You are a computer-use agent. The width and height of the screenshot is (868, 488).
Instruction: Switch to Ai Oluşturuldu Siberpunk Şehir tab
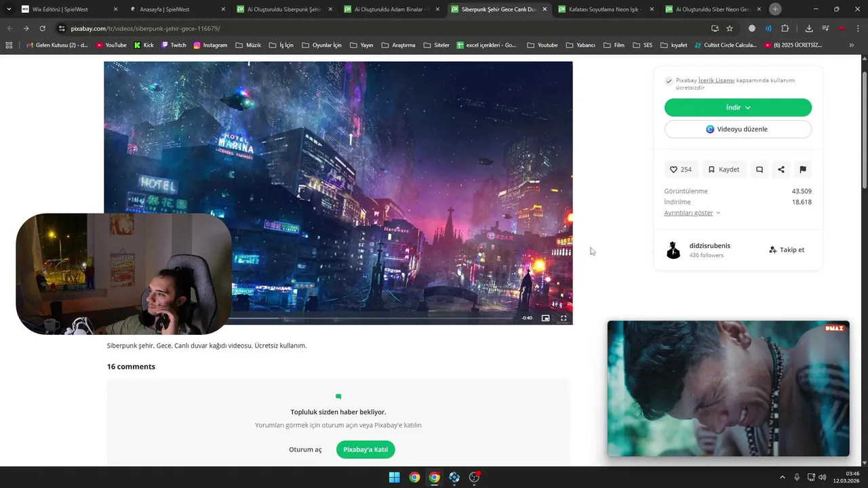283,9
